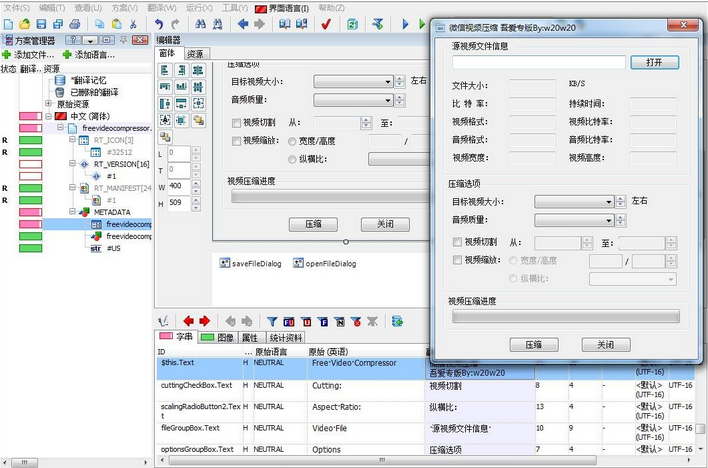Image resolution: width=708 pixels, height=468 pixels.
Task: Open 目标视频大小 dropdown in front dialog
Action: pyautogui.click(x=574, y=201)
